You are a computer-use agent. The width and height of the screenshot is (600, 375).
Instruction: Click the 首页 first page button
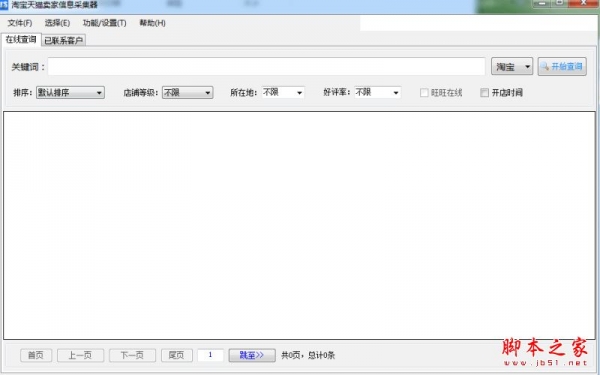click(x=36, y=355)
